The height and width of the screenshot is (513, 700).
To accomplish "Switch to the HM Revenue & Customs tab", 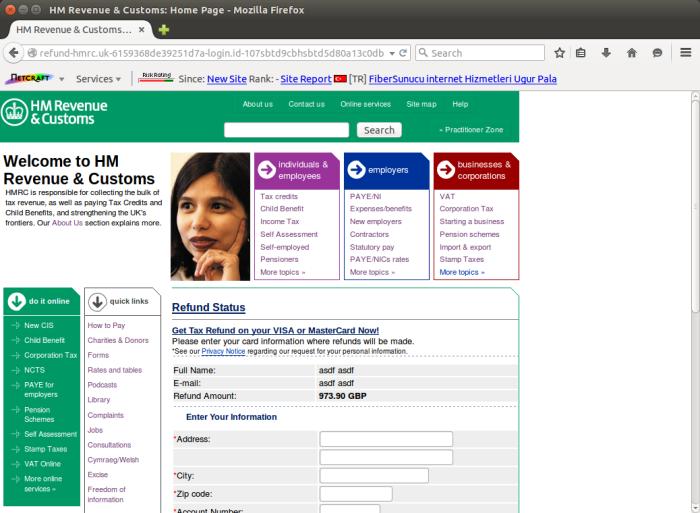I will point(74,29).
